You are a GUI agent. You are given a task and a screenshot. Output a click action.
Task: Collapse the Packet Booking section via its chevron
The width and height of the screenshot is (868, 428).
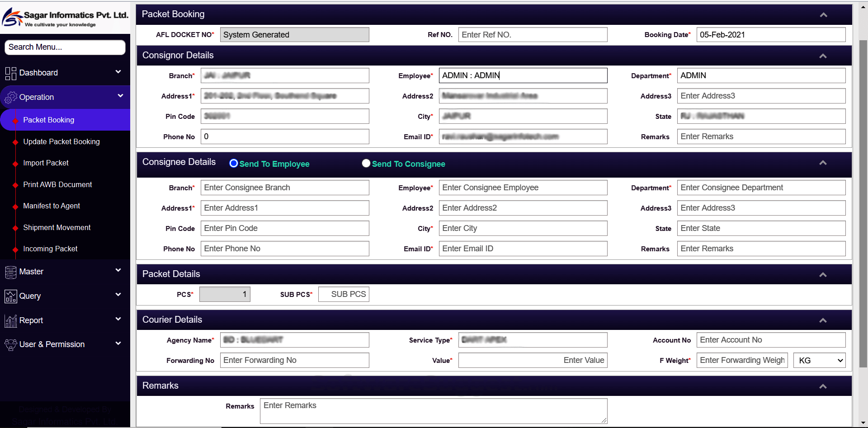pyautogui.click(x=823, y=14)
